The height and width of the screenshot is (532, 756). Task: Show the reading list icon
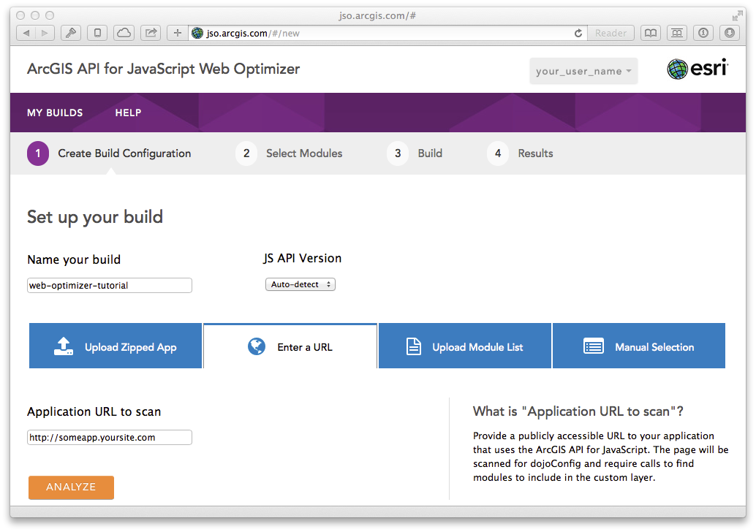click(677, 34)
